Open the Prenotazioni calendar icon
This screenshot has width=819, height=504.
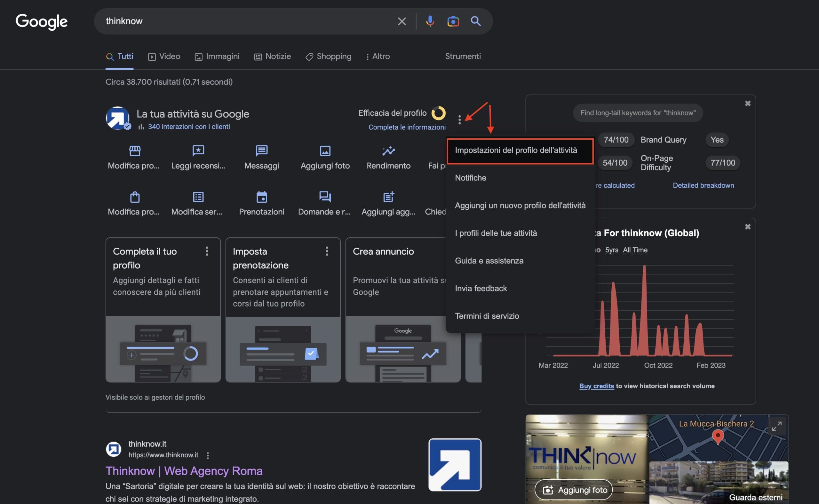[262, 197]
